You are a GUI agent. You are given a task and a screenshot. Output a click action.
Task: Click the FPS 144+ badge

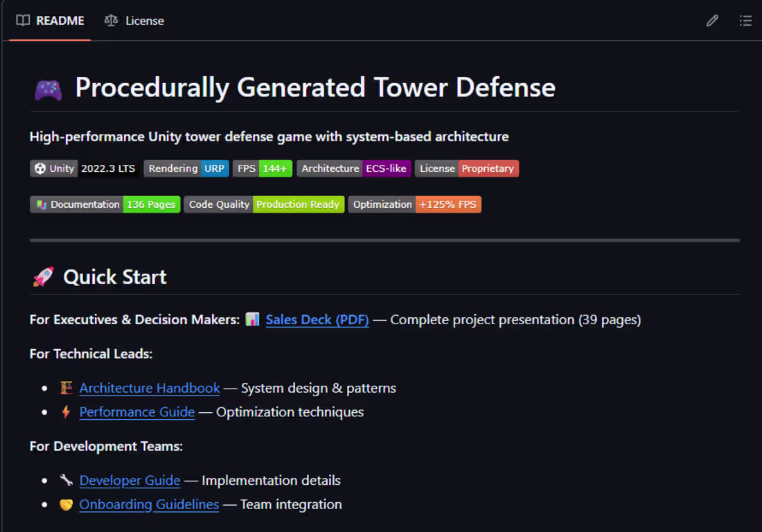point(262,168)
